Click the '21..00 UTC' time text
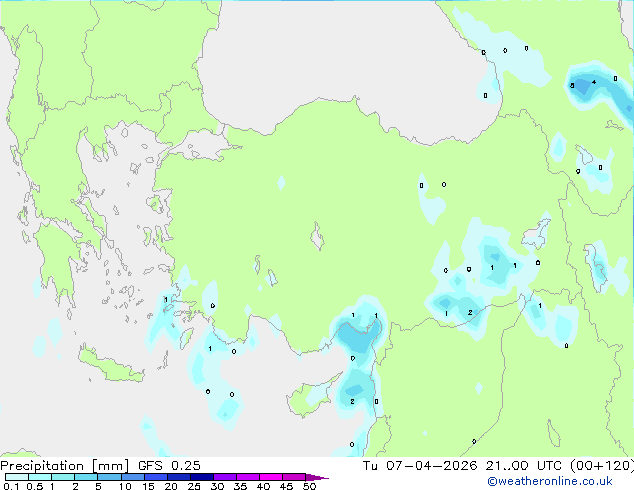The image size is (634, 490). (x=524, y=466)
